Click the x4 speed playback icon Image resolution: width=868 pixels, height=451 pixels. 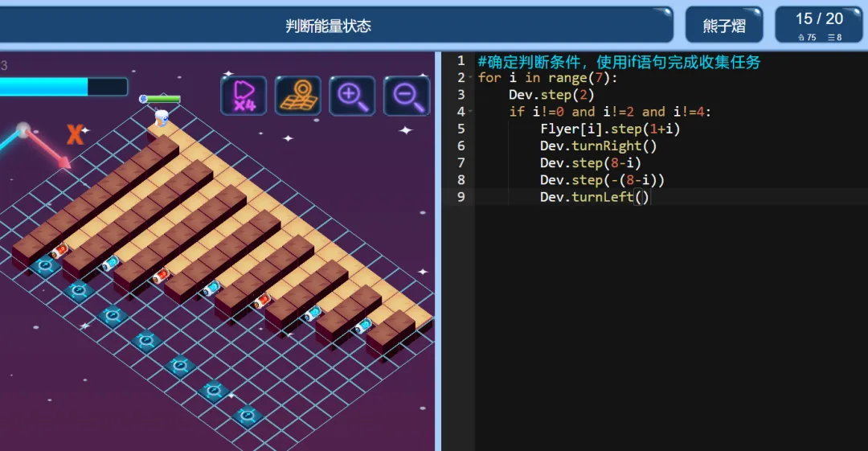pyautogui.click(x=244, y=96)
